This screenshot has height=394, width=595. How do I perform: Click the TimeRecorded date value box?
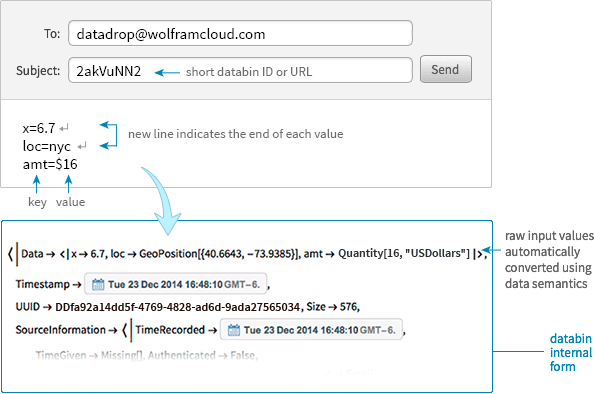click(311, 329)
